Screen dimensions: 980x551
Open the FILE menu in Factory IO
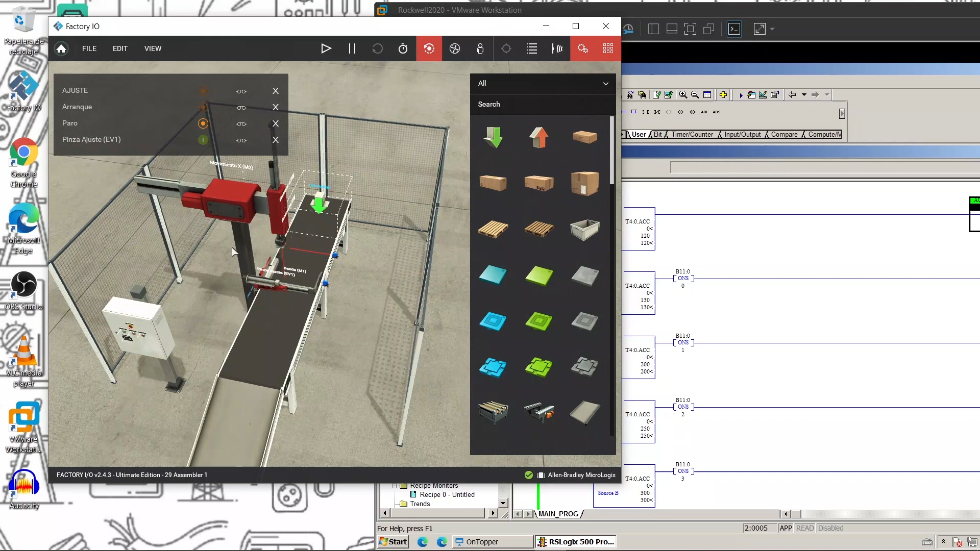click(89, 48)
